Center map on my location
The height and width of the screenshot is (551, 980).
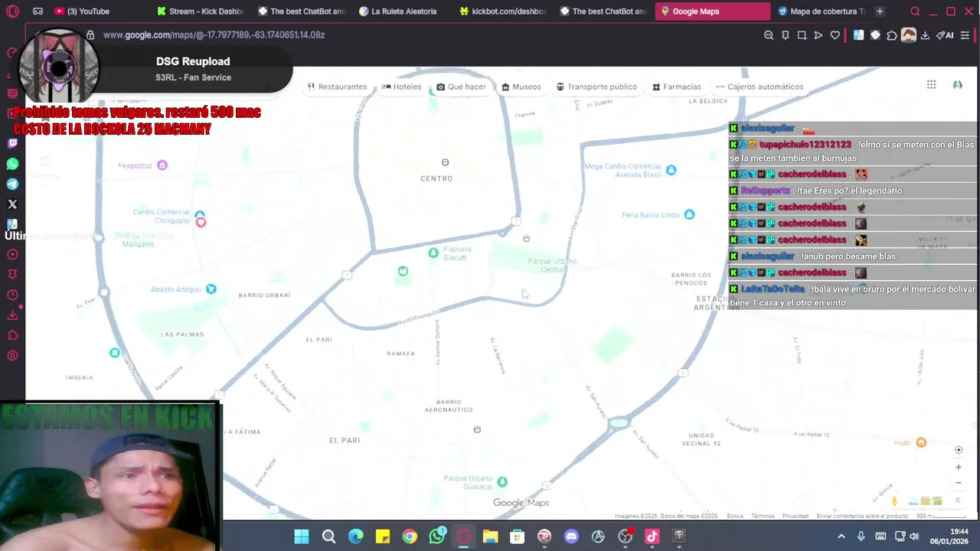pos(958,450)
